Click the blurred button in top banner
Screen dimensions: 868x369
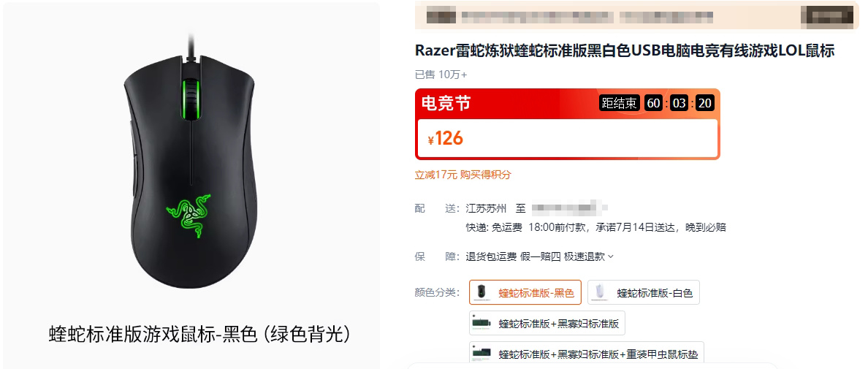pyautogui.click(x=827, y=17)
